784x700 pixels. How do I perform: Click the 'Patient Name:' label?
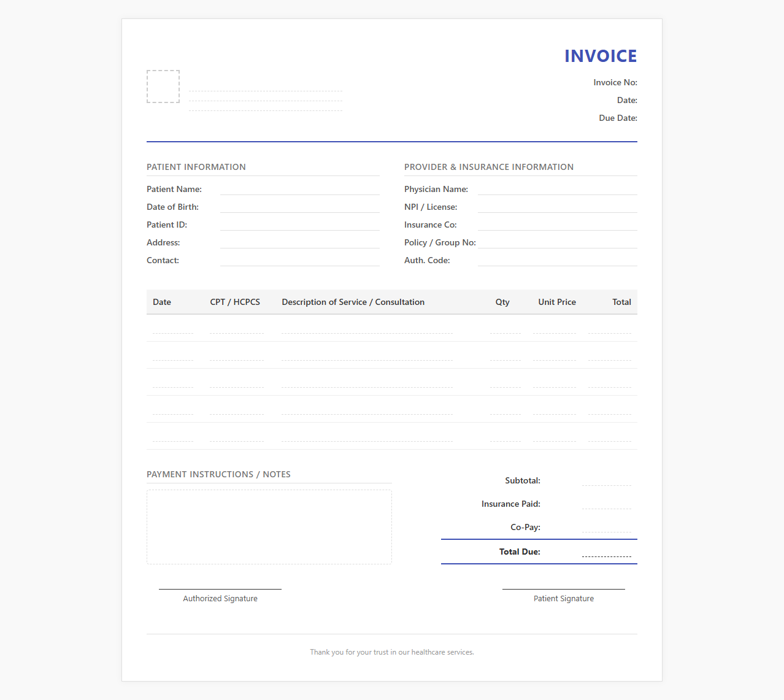pos(174,189)
